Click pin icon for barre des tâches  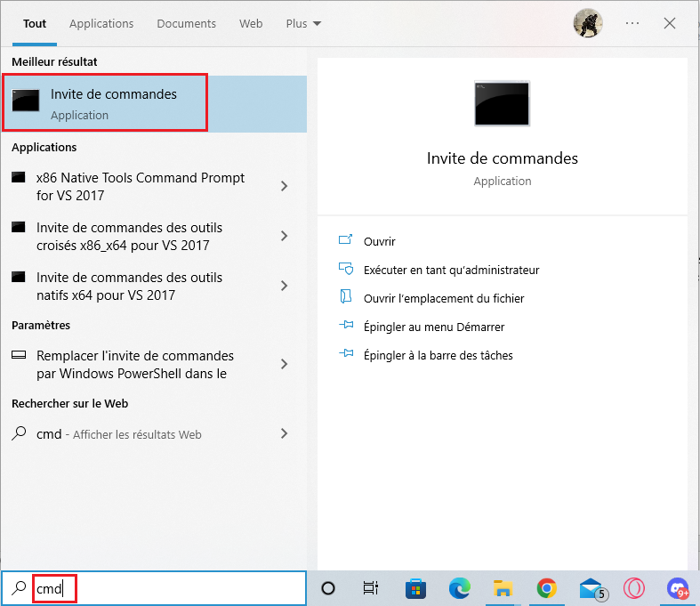[346, 353]
